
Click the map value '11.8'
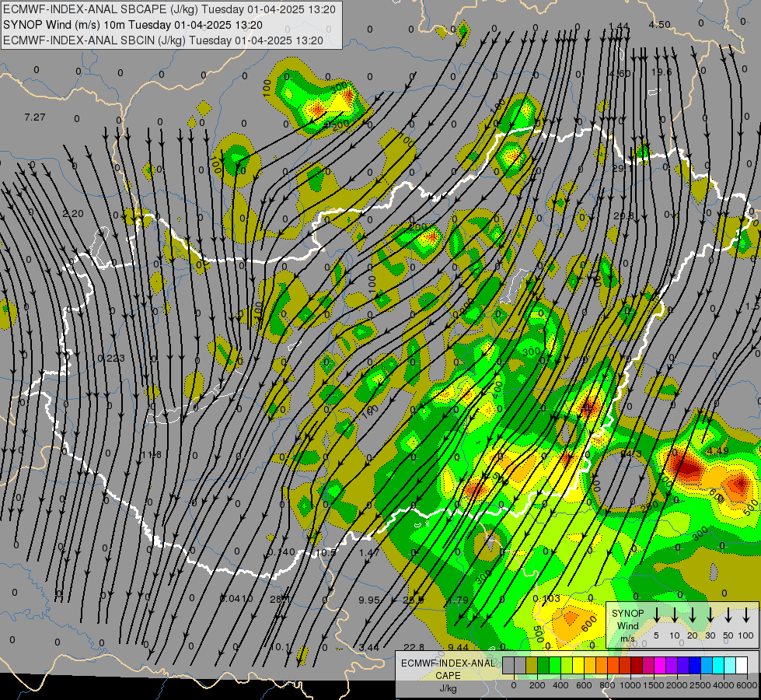[x=152, y=455]
